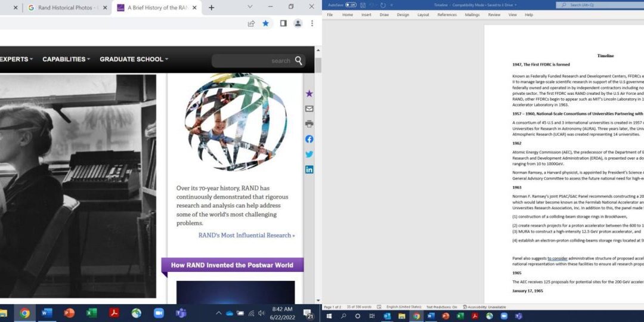Click the magnifier icon in RAND search

pyautogui.click(x=299, y=60)
